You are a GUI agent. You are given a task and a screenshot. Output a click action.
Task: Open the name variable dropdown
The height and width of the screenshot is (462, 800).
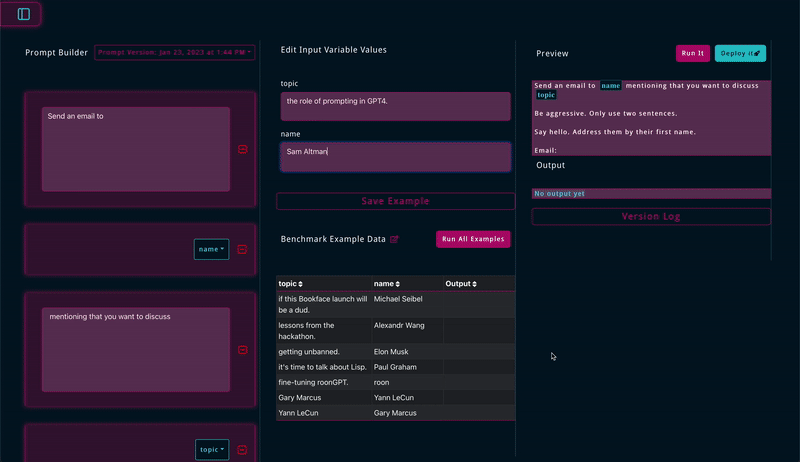pos(211,249)
